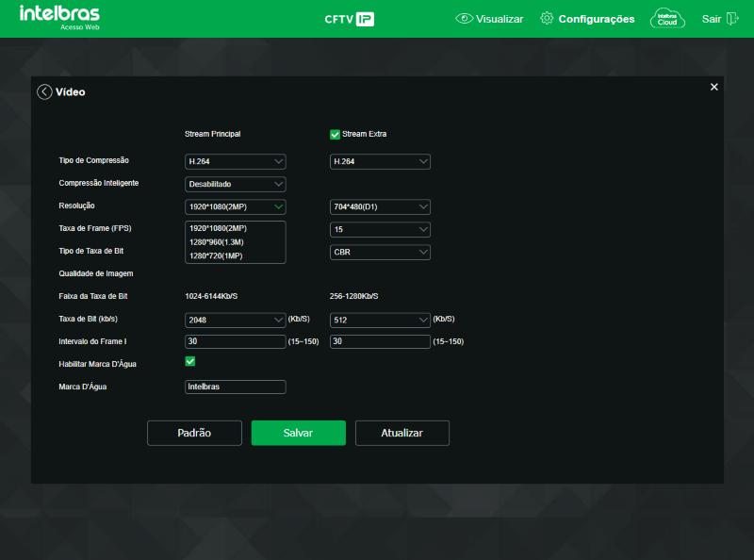The image size is (754, 560).
Task: Click the Visualizar eye icon
Action: click(x=464, y=19)
